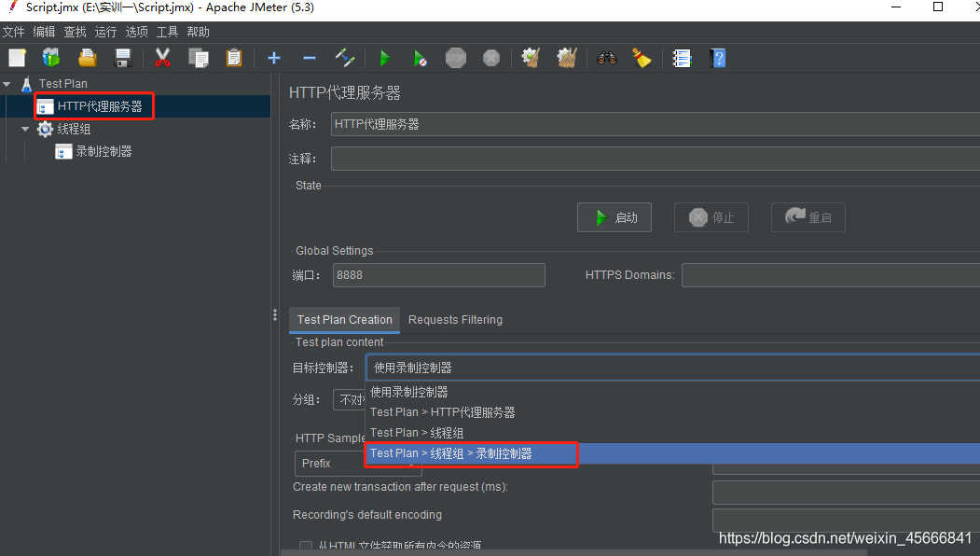Click the 停止 button

(711, 217)
